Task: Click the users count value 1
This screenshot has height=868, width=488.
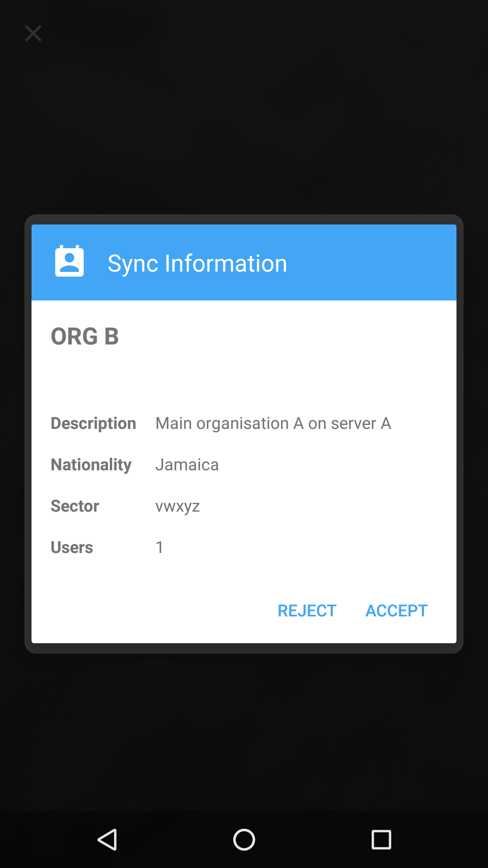Action: [x=160, y=548]
